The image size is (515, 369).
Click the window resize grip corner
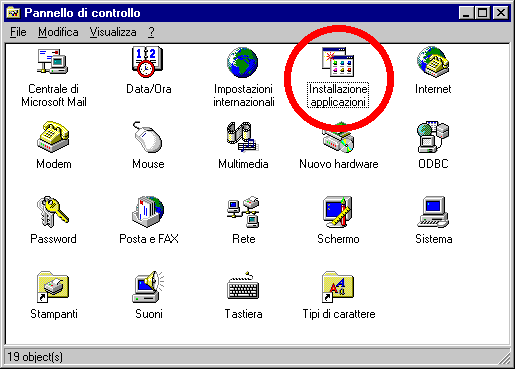tap(504, 358)
